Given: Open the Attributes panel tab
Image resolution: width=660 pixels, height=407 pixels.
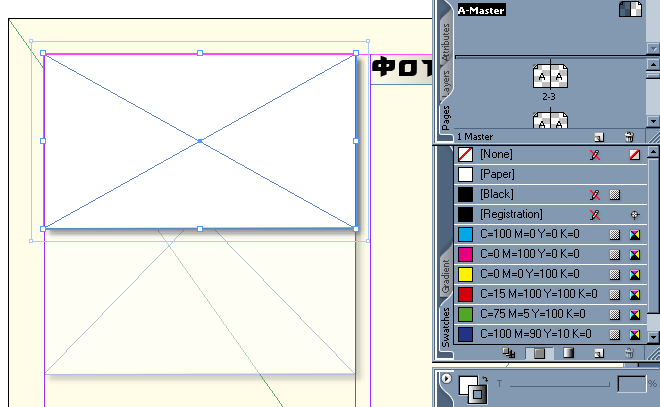Looking at the screenshot, I should click(x=446, y=42).
